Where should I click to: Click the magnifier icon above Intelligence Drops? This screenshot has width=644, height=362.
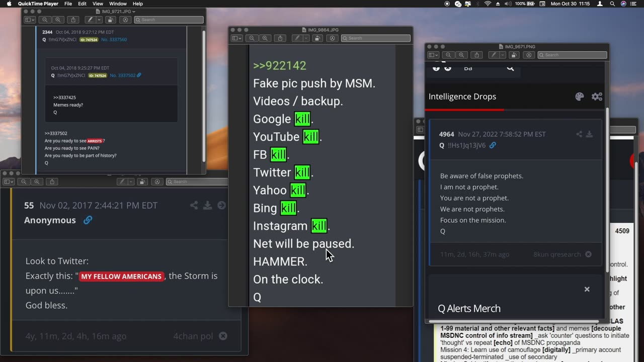[510, 68]
